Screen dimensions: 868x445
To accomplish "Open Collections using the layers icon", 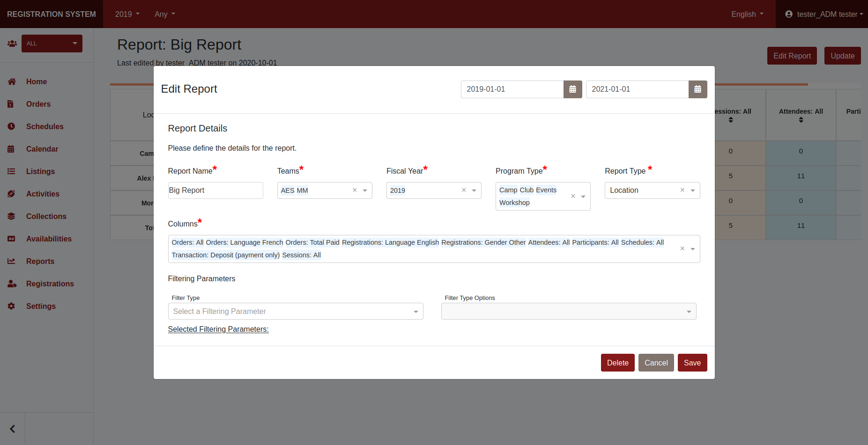I will coord(12,216).
